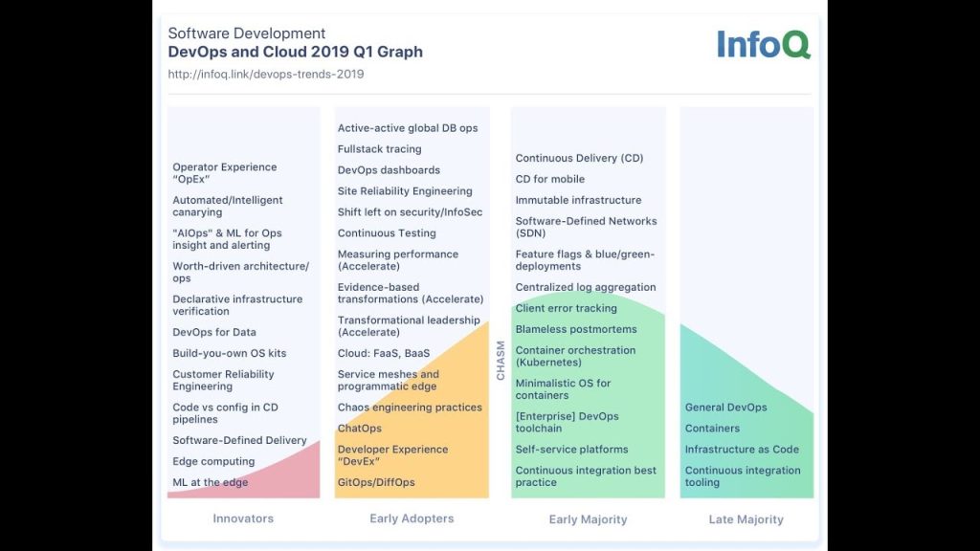Click 'Fullstack tracing' item
980x551 pixels.
[x=379, y=149]
